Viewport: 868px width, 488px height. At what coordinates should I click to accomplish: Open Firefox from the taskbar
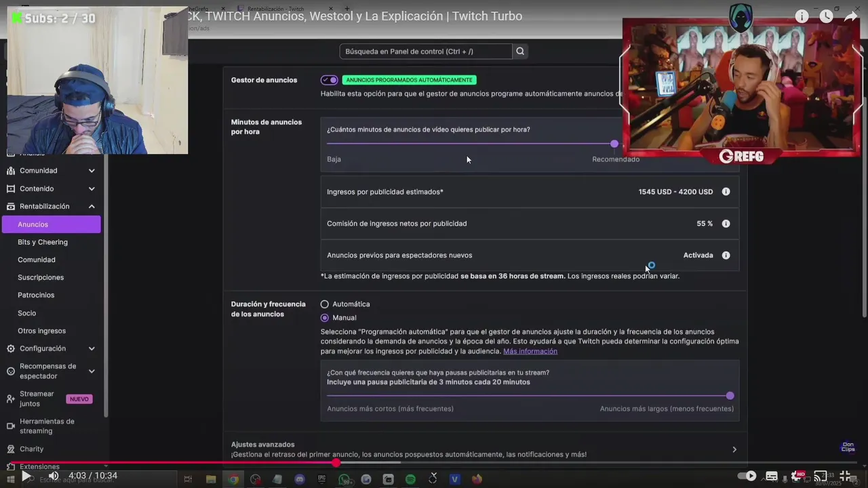(477, 479)
